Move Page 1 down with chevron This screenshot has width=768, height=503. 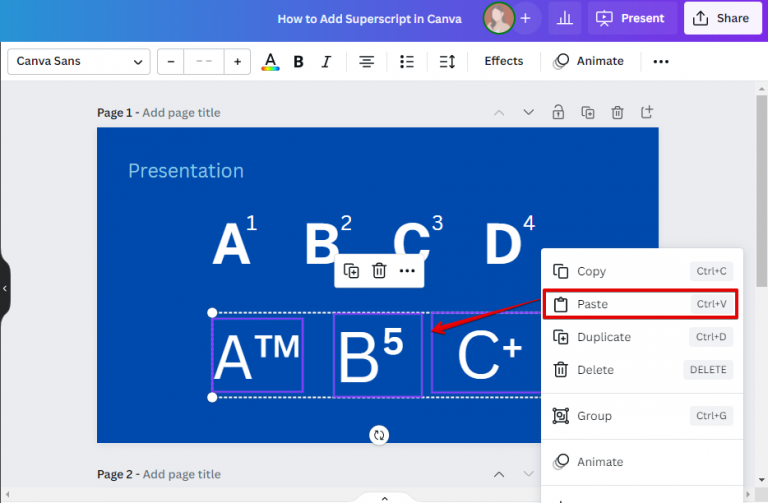[528, 113]
